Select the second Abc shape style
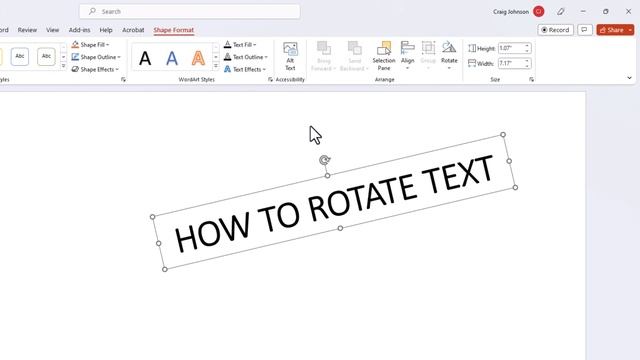 [46, 56]
